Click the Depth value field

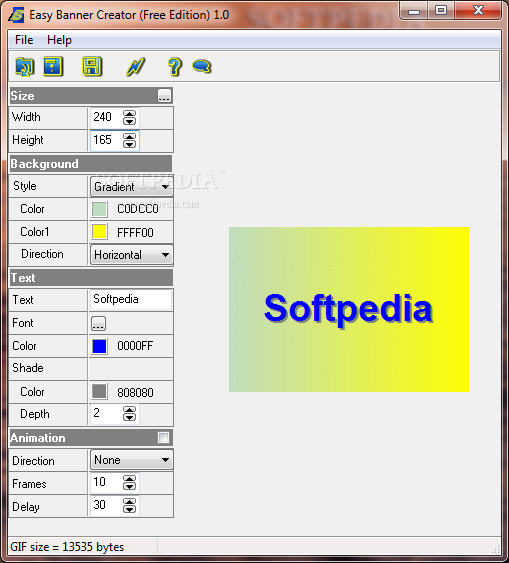tap(106, 414)
